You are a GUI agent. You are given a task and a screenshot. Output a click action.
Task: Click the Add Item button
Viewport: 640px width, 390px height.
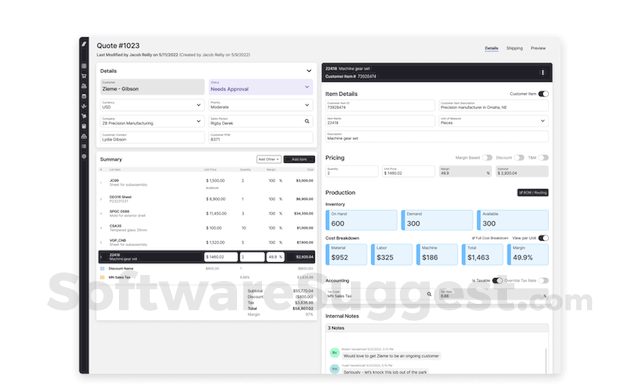(299, 159)
